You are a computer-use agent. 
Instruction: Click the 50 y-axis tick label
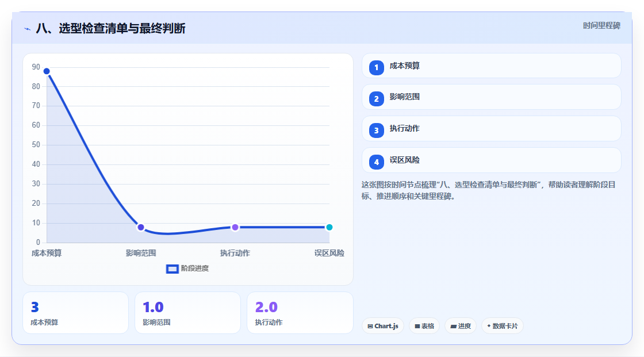[36, 145]
